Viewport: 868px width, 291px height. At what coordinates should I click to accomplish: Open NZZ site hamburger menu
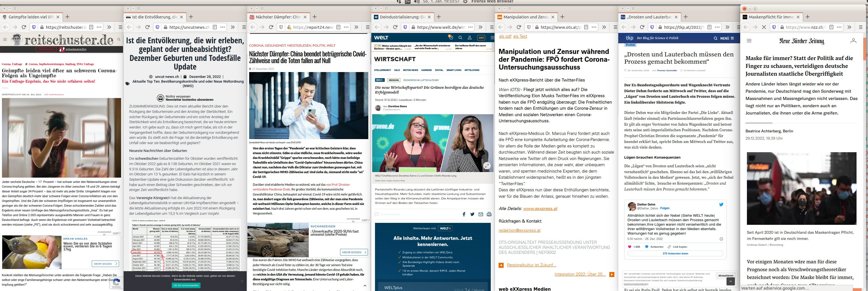pyautogui.click(x=749, y=41)
